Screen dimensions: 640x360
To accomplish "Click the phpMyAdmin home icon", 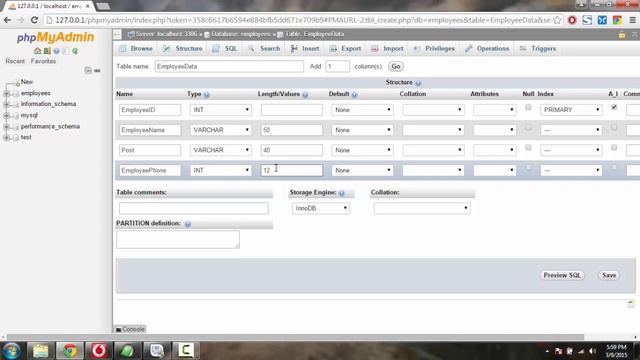I will 38,51.
